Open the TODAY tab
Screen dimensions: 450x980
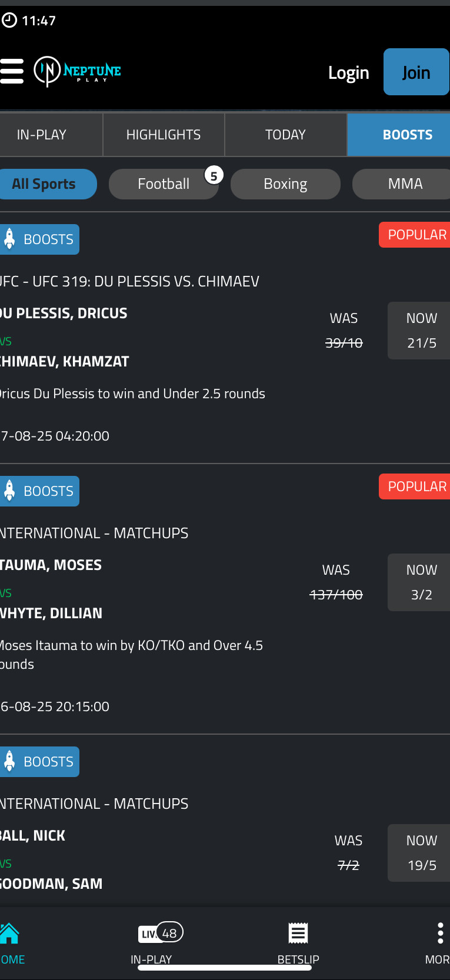285,135
